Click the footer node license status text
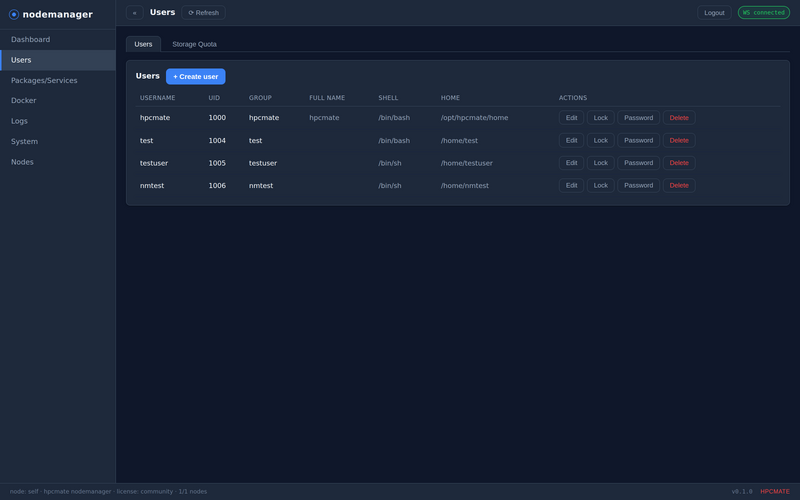The image size is (800, 500). (108, 492)
